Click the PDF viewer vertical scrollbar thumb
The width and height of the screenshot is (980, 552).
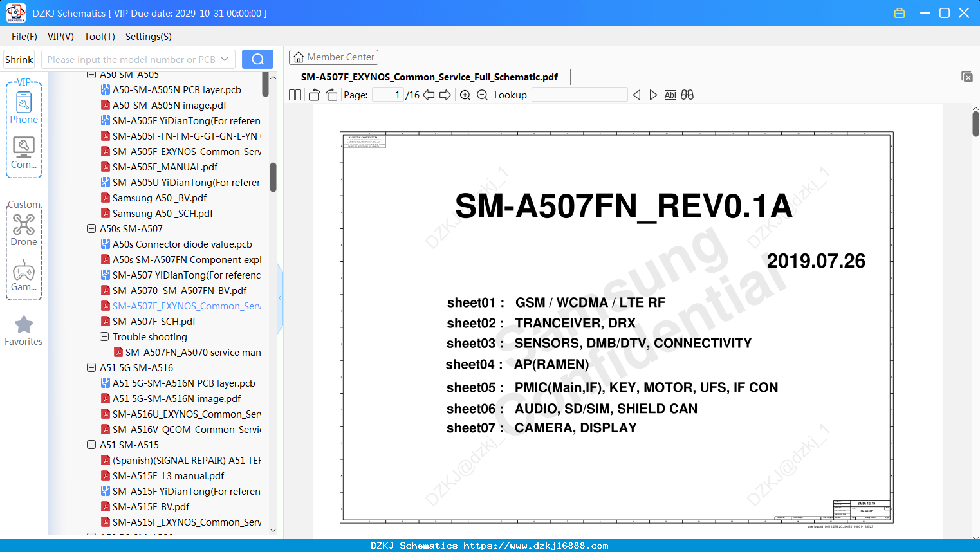(975, 124)
